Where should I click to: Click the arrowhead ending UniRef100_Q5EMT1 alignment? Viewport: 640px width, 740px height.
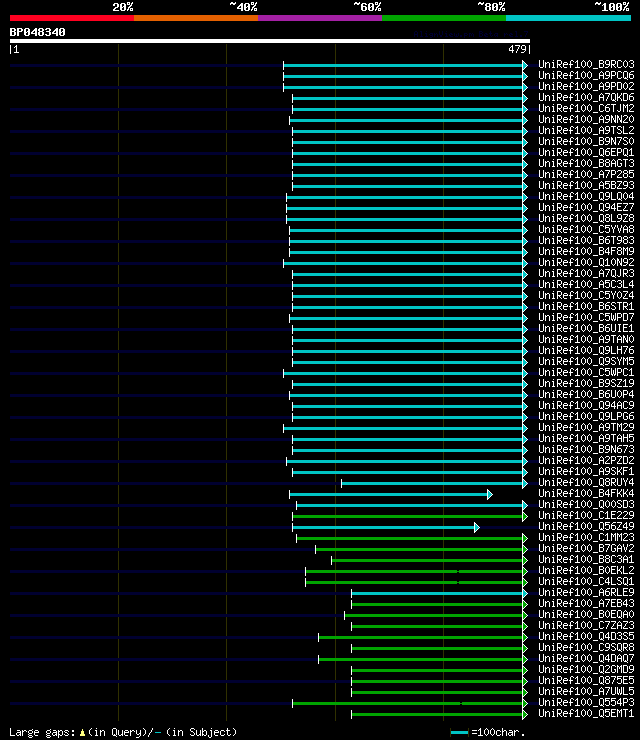click(x=525, y=715)
